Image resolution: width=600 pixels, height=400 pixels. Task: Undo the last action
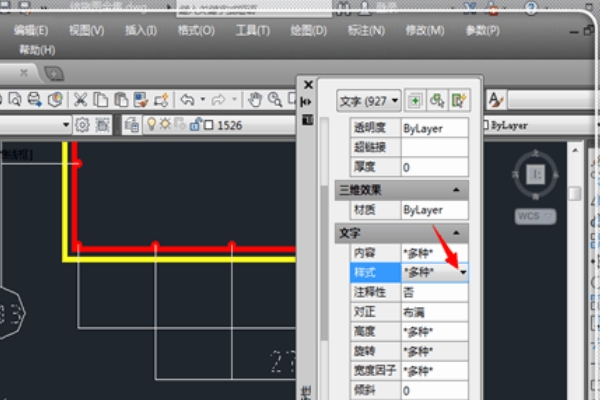tap(187, 100)
